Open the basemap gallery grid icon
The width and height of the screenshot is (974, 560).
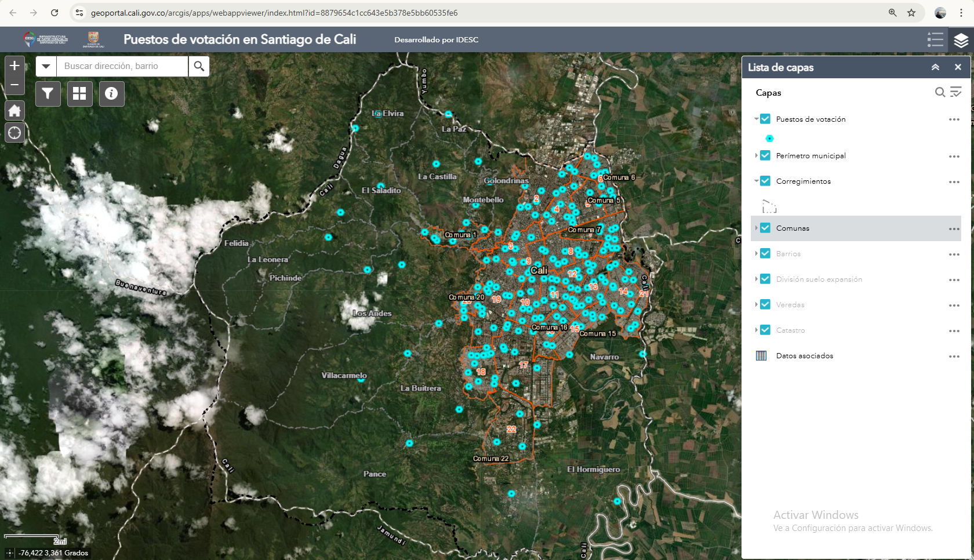click(79, 93)
